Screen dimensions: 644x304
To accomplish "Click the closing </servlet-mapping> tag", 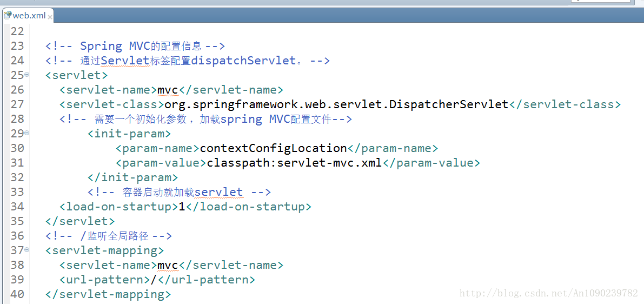I will [109, 294].
